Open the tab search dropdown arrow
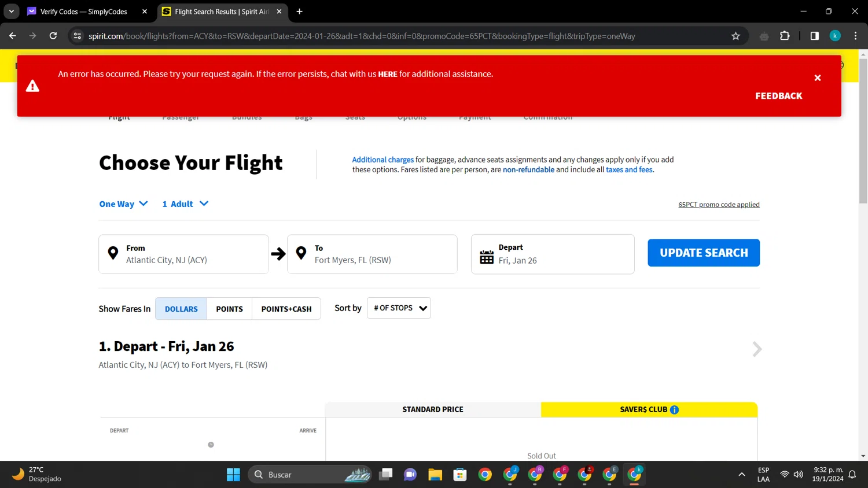 [11, 12]
